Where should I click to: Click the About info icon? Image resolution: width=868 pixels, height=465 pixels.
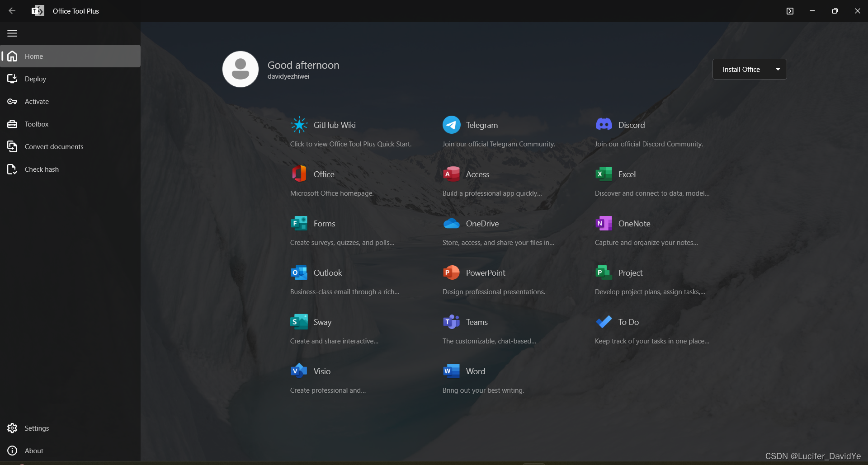(x=12, y=451)
